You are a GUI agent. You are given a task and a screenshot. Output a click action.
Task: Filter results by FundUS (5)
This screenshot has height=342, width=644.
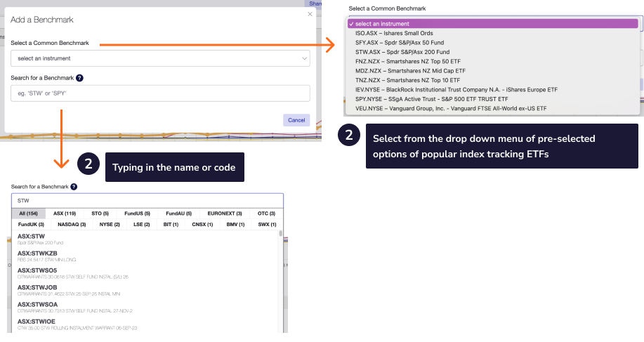click(137, 213)
